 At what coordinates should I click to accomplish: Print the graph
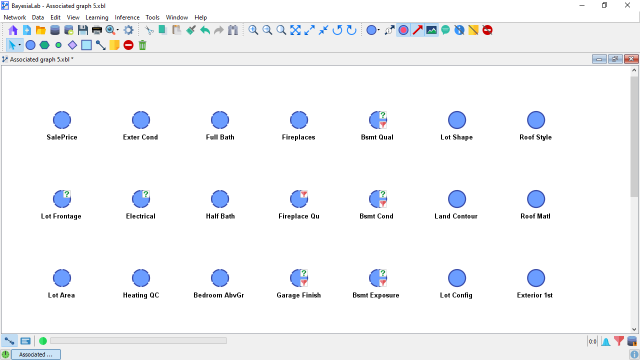(x=97, y=30)
